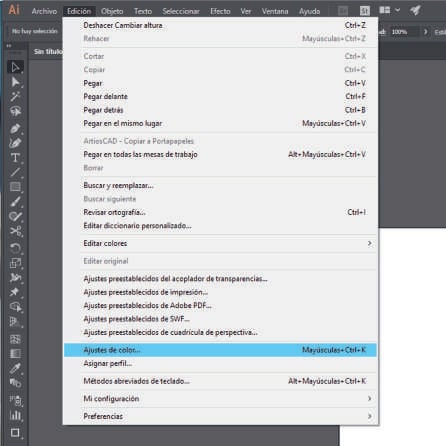The width and height of the screenshot is (446, 446).
Task: Select the Pen tool
Action: pyautogui.click(x=15, y=128)
